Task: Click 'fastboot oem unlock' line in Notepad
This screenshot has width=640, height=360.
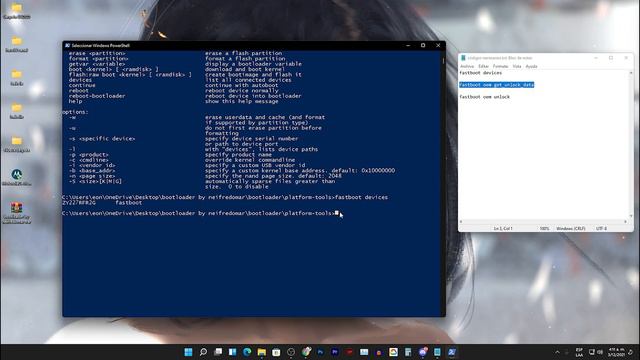Action: 484,97
